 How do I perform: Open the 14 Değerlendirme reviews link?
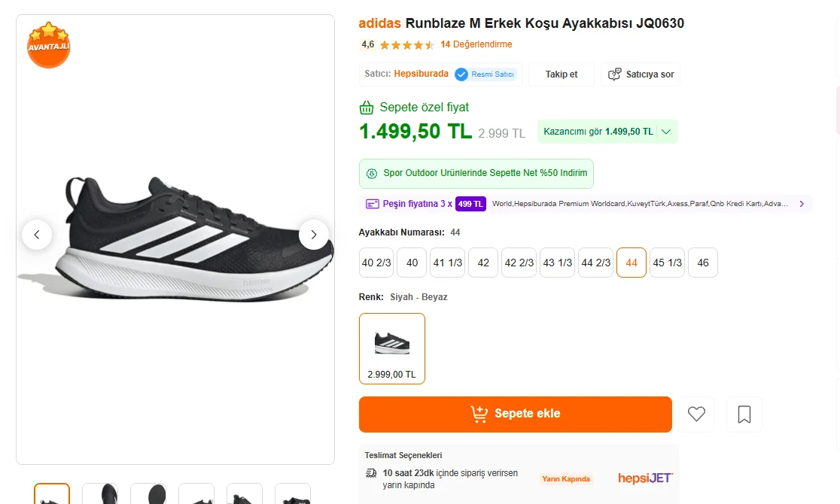click(476, 44)
